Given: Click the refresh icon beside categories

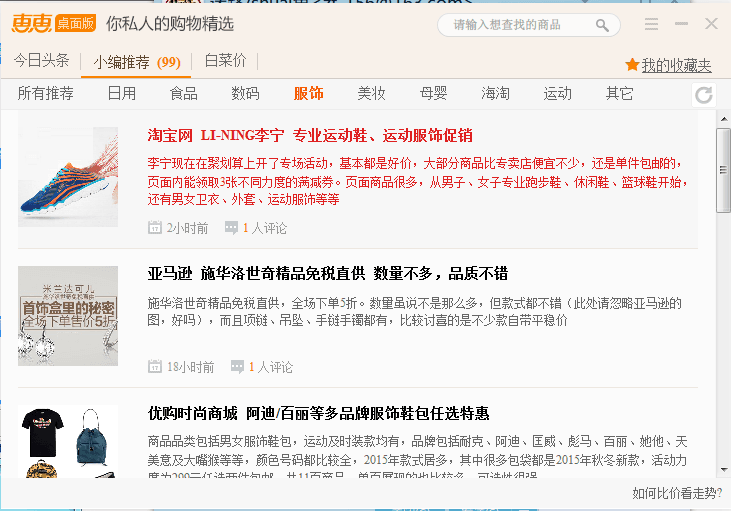Looking at the screenshot, I should click(704, 95).
